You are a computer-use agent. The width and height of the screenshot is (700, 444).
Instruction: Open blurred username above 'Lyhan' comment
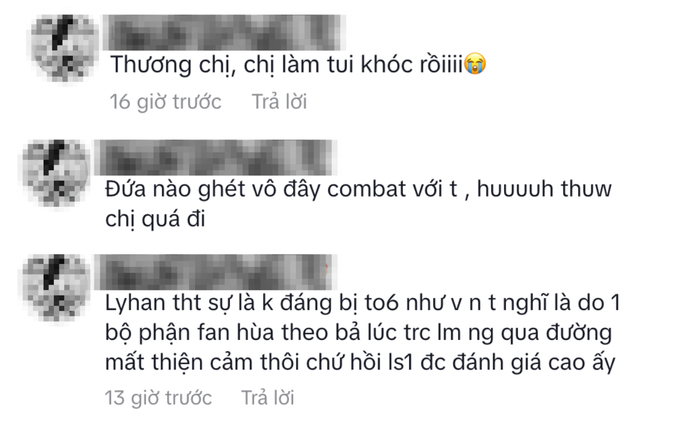213,272
